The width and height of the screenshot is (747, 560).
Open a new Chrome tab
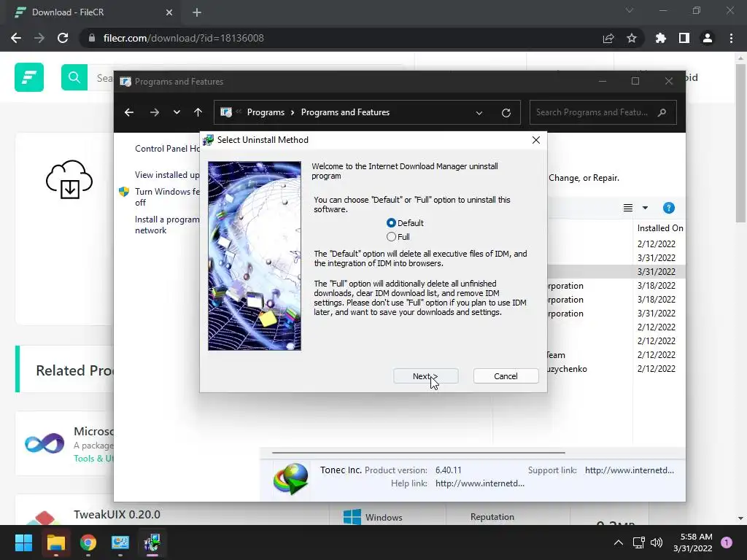click(197, 12)
